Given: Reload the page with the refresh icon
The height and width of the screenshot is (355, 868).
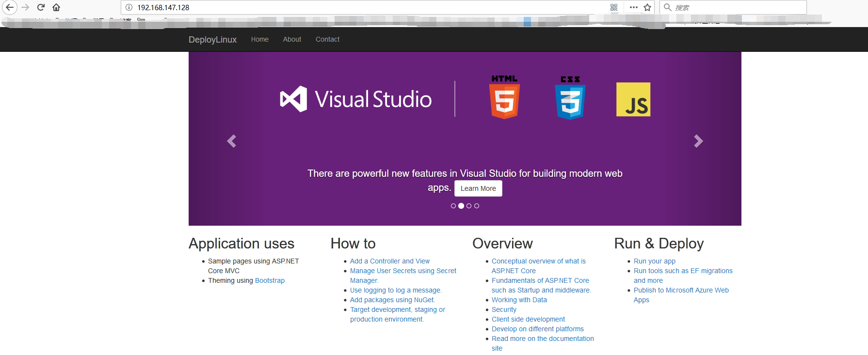Looking at the screenshot, I should (x=41, y=7).
